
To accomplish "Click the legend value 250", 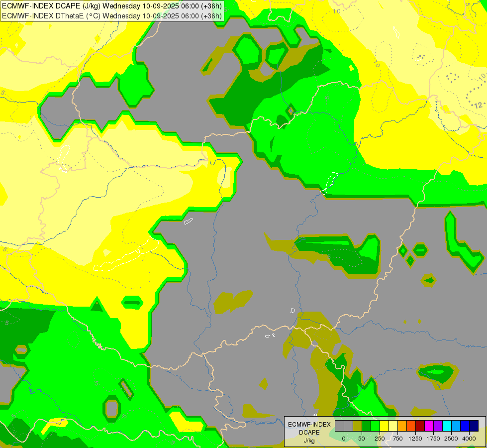I will [380, 439].
